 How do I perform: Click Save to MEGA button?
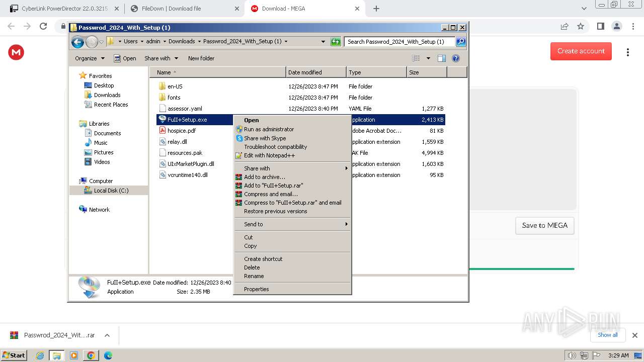[x=545, y=225]
